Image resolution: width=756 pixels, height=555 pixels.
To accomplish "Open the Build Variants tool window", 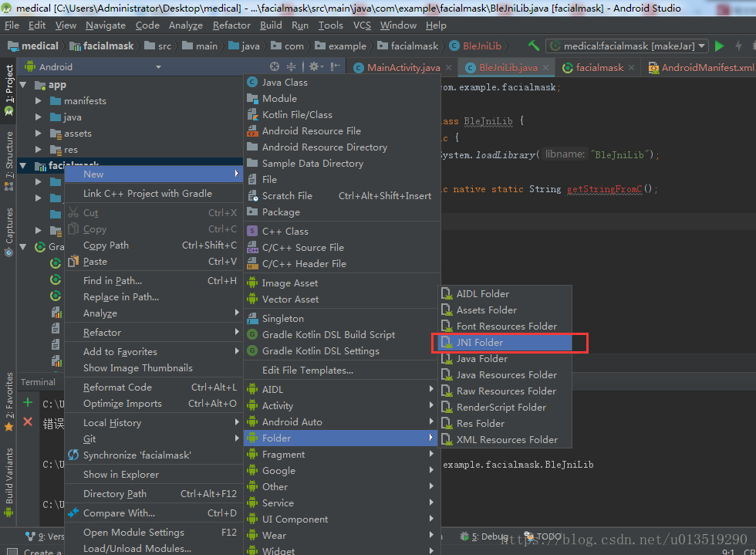I will point(8,481).
